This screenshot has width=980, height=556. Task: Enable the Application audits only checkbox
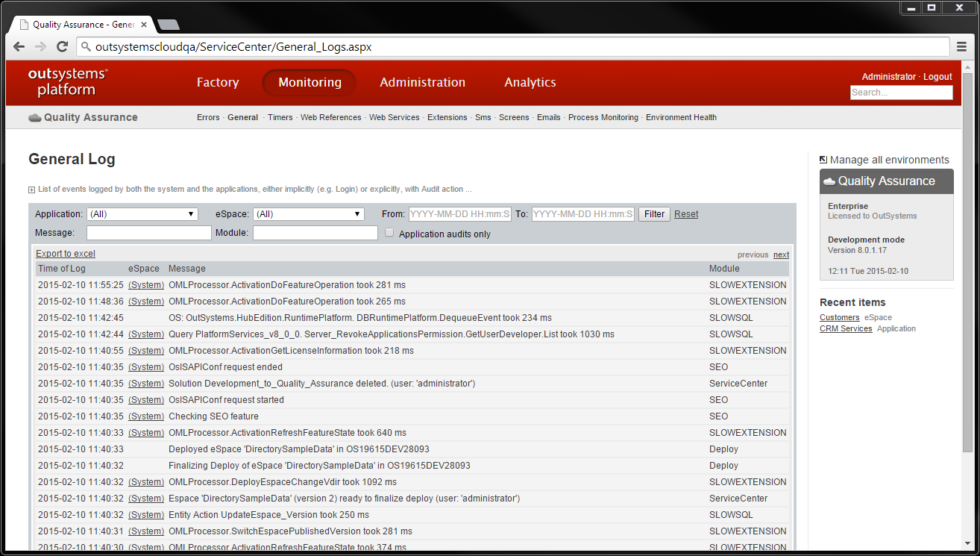tap(389, 232)
